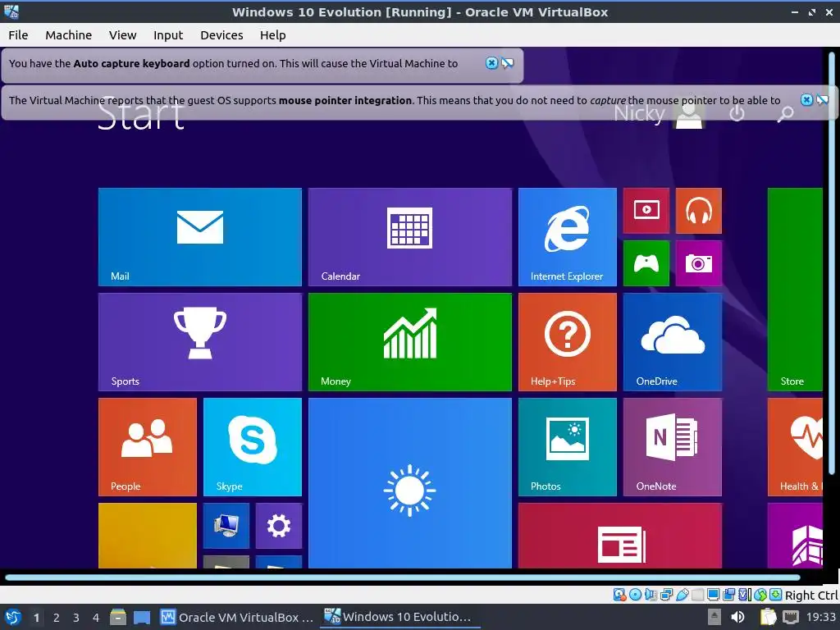Click the vertical scrollbar of the VM
840x630 pixels.
tap(832, 262)
